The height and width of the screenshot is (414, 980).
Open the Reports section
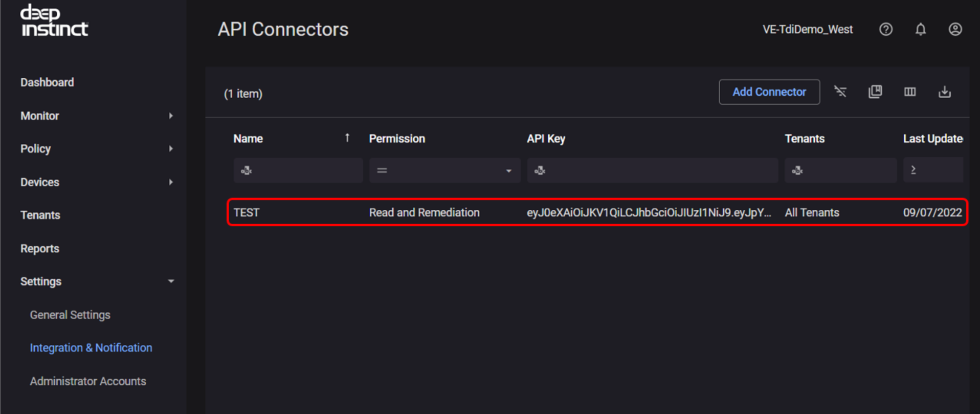(40, 249)
